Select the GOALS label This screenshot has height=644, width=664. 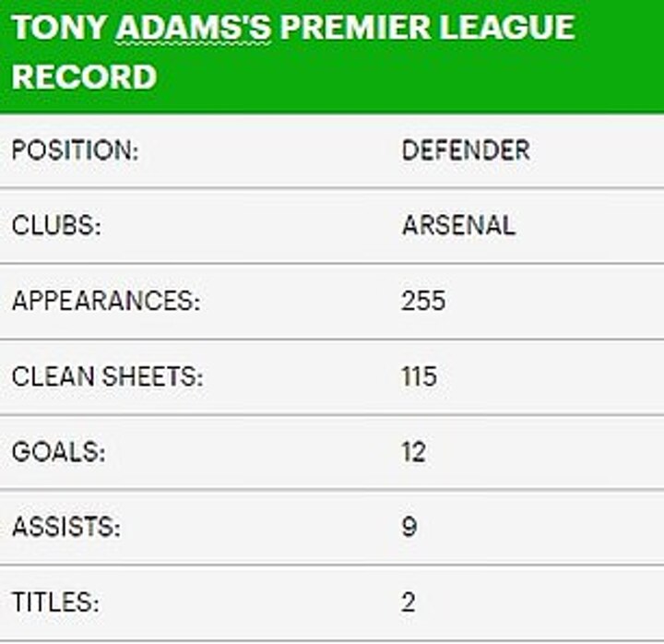(x=59, y=453)
